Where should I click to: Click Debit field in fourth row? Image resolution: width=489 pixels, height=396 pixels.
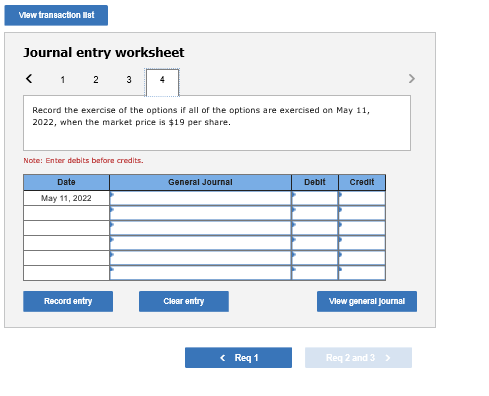315,243
